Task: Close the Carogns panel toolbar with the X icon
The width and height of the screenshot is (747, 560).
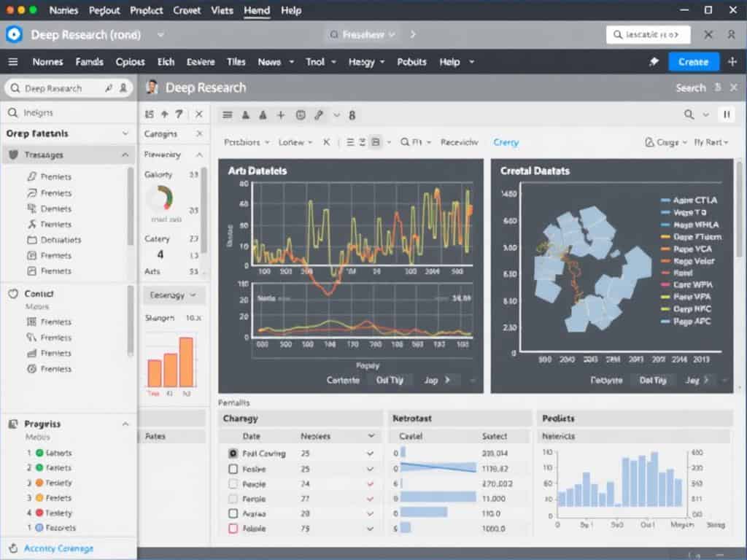Action: pyautogui.click(x=199, y=114)
